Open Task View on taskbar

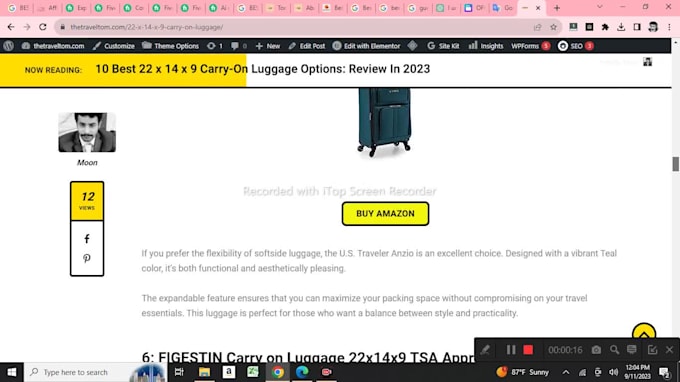click(179, 372)
